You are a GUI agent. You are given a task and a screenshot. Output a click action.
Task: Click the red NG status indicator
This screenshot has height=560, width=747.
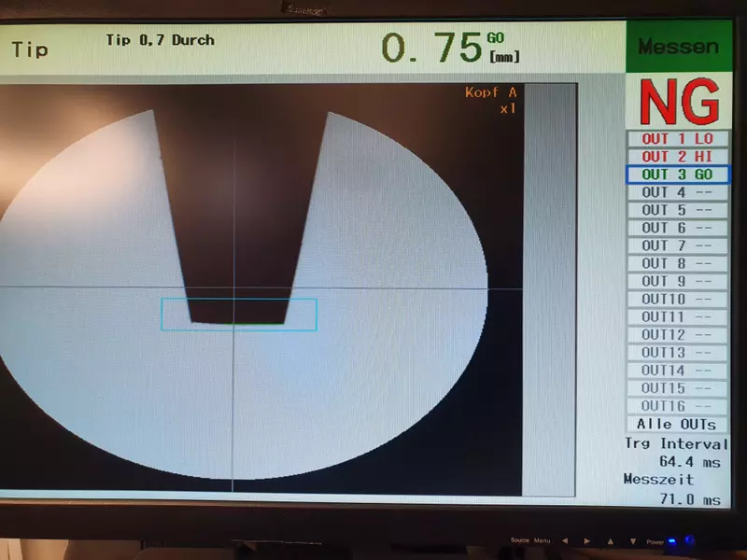678,102
